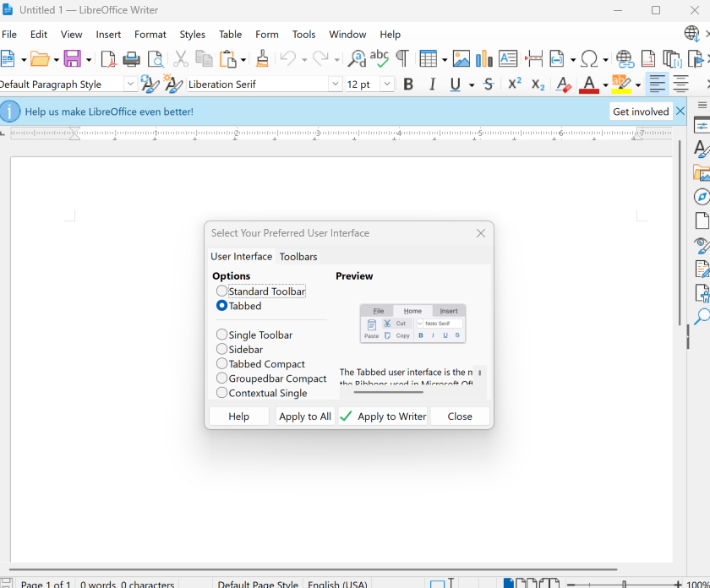Export document as PDF icon
Viewport: 710px width, 588px height.
click(108, 59)
